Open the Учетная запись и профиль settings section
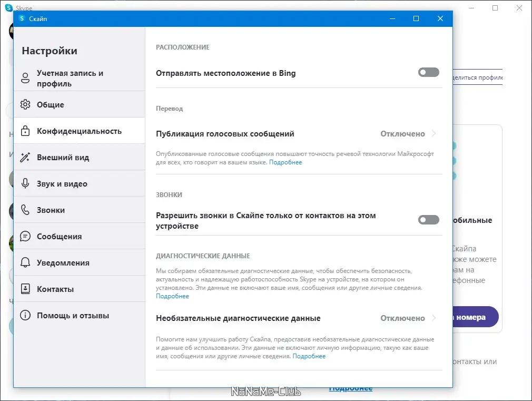The image size is (532, 401). pyautogui.click(x=80, y=78)
